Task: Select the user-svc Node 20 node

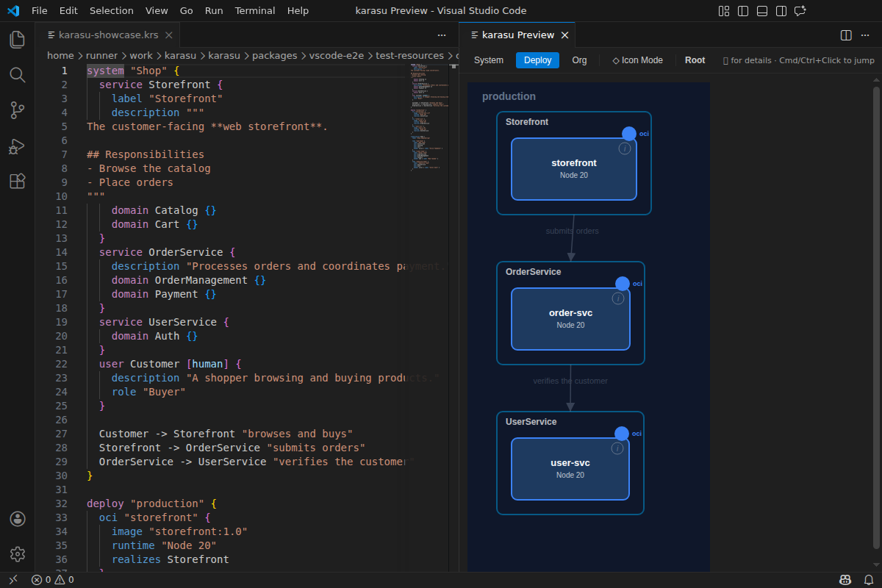Action: (x=570, y=469)
